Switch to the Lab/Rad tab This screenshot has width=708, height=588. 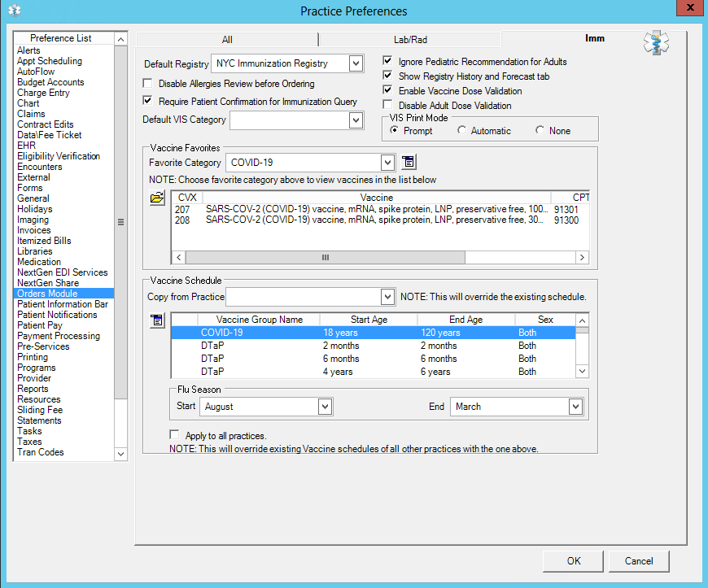click(x=410, y=40)
